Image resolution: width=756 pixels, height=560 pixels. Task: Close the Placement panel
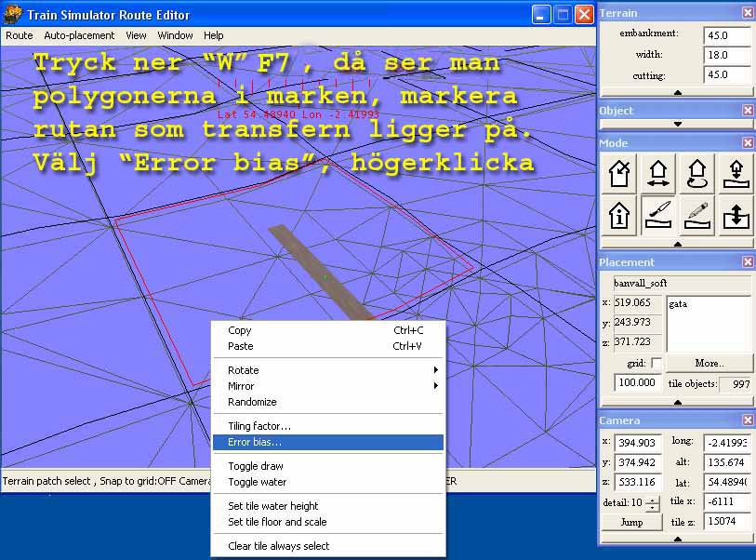click(748, 262)
